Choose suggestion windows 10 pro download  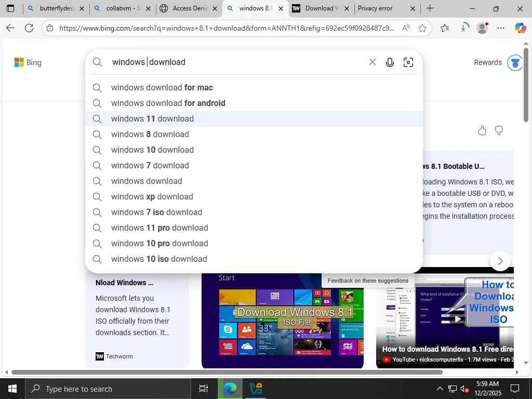254,244
